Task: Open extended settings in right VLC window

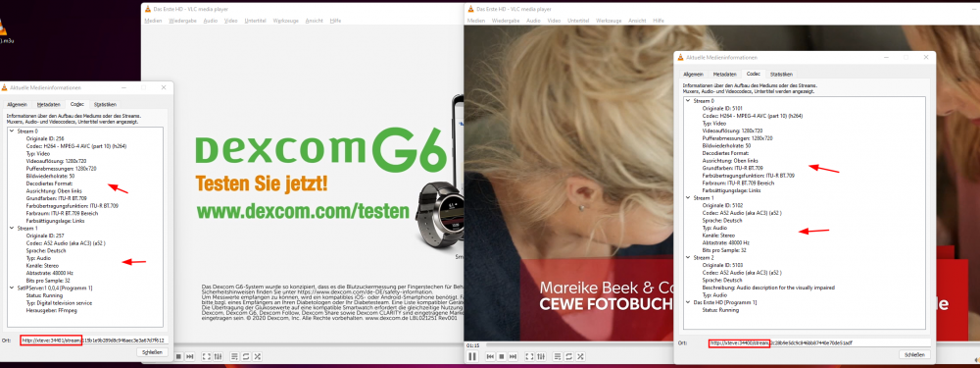Action: click(541, 356)
